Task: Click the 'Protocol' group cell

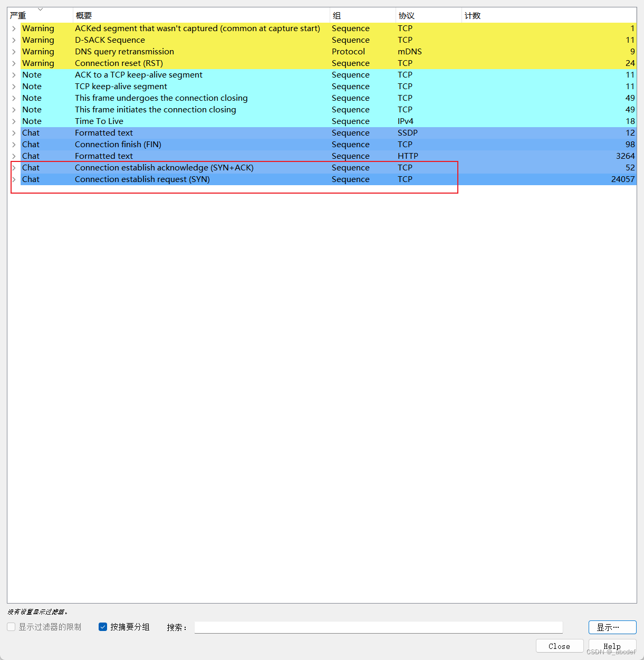Action: pyautogui.click(x=348, y=52)
